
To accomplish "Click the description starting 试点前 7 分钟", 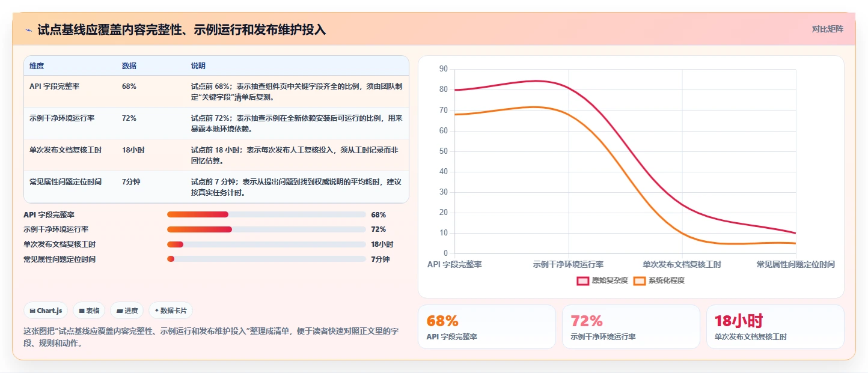I will pos(297,187).
